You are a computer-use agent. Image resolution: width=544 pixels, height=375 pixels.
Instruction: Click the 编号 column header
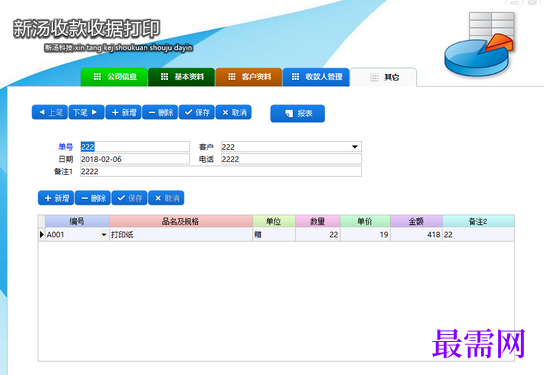pyautogui.click(x=77, y=221)
